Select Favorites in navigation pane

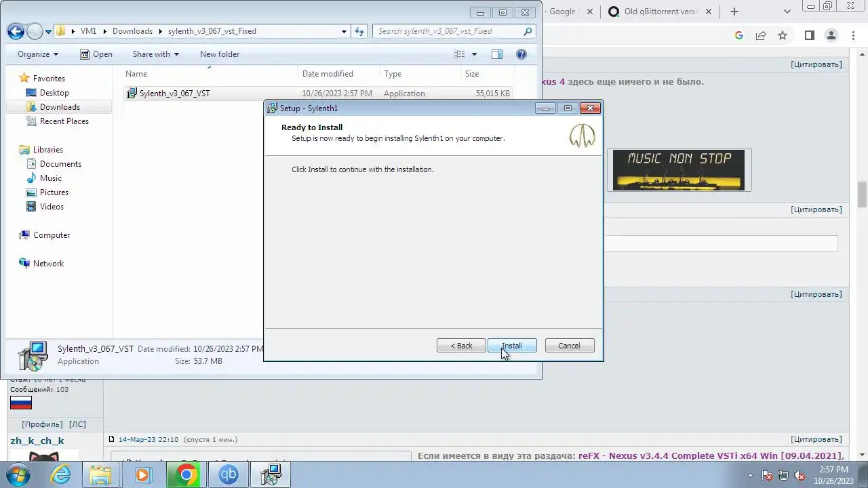coord(49,79)
